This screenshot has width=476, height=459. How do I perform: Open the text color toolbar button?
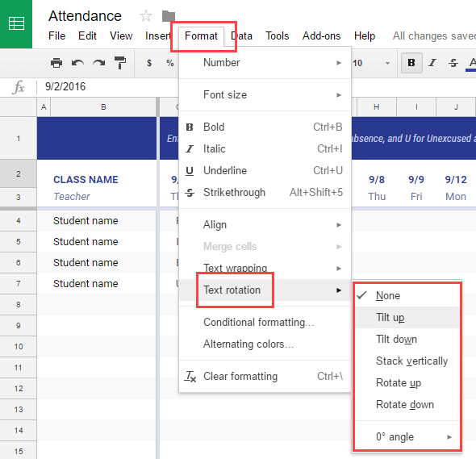471,64
